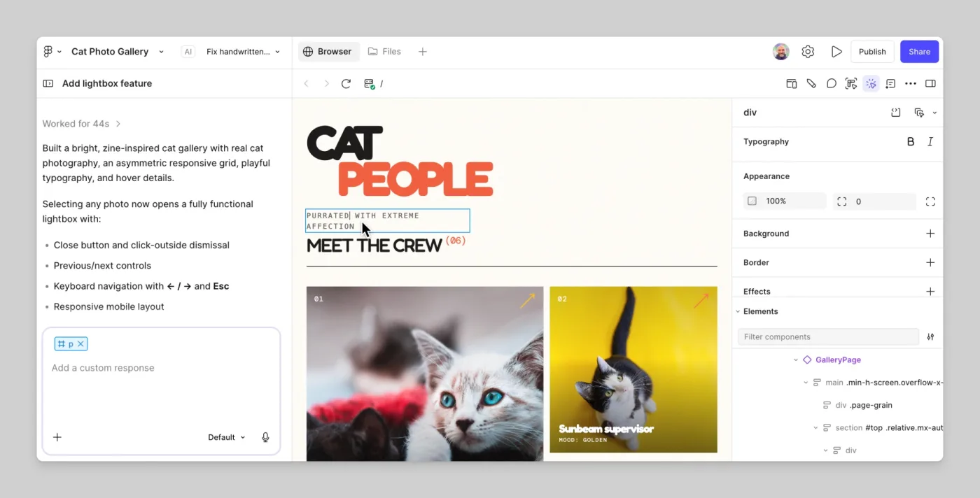The image size is (980, 498).
Task: Open the Default model dropdown
Action: click(x=226, y=437)
